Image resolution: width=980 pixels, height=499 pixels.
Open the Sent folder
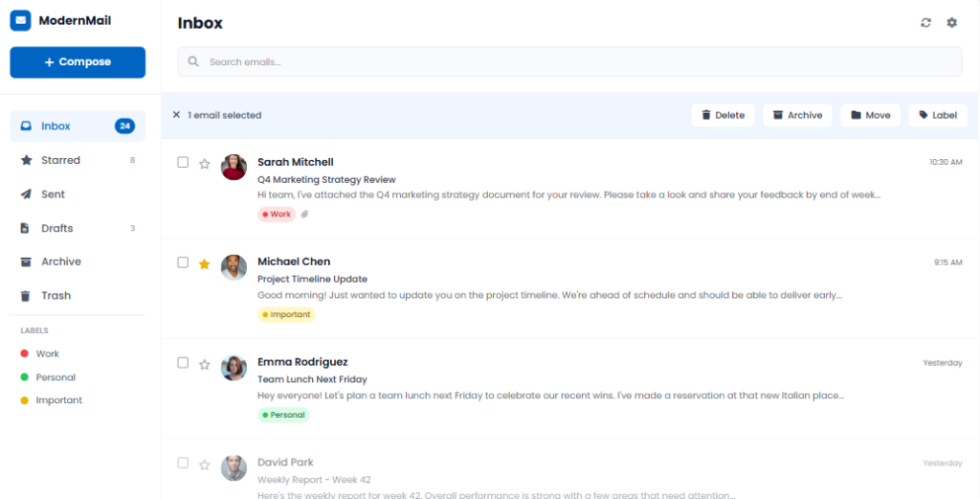pyautogui.click(x=78, y=193)
